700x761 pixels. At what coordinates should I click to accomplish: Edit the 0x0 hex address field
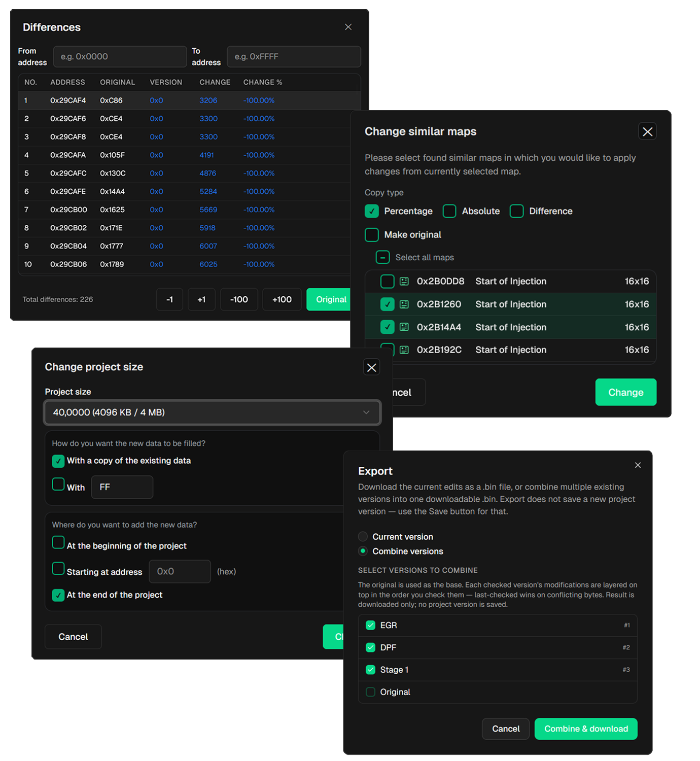pyautogui.click(x=180, y=571)
